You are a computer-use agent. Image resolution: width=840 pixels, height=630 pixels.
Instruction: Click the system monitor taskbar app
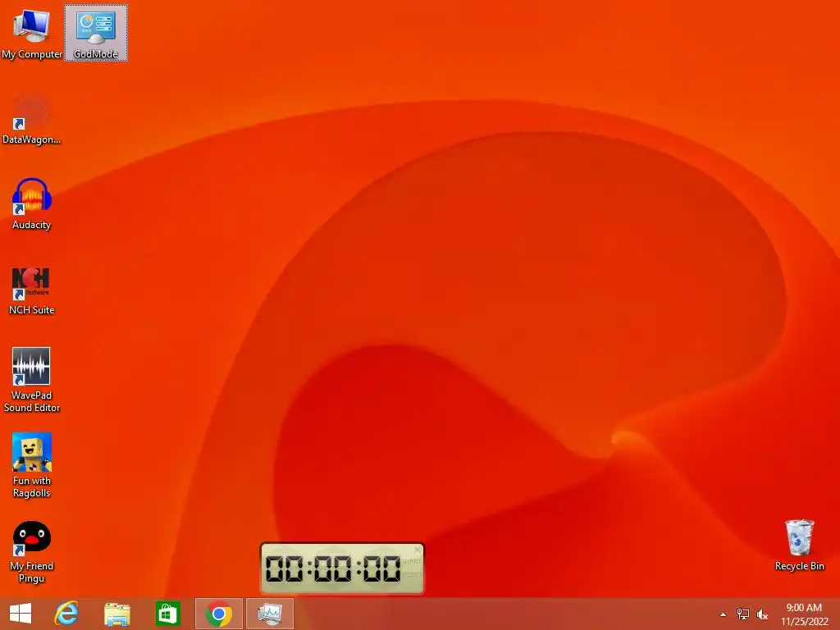[269, 614]
